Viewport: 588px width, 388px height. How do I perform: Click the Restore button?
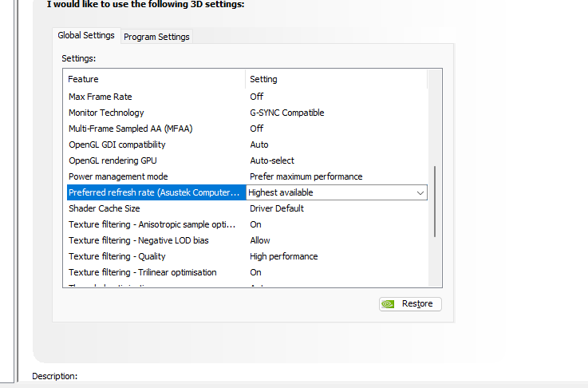point(410,303)
